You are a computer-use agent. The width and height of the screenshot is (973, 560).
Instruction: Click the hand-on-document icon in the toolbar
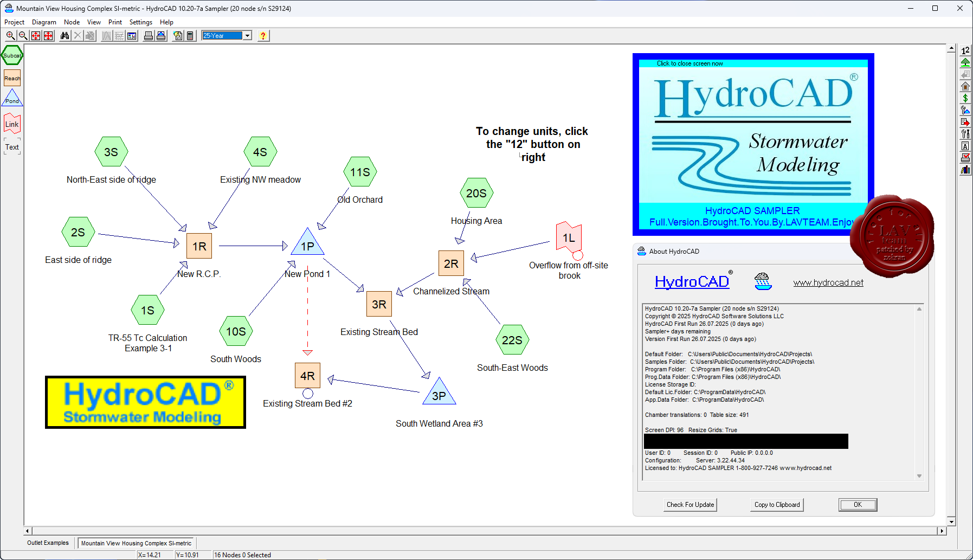click(x=178, y=36)
